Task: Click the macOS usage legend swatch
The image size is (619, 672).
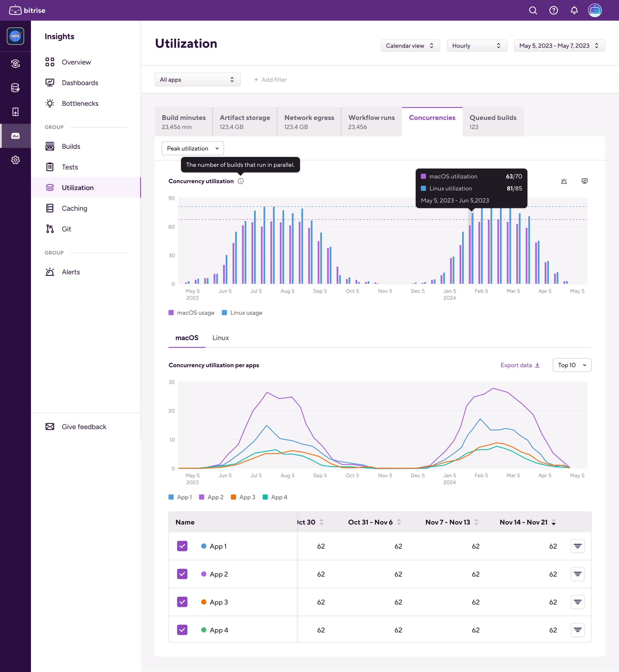Action: [171, 312]
